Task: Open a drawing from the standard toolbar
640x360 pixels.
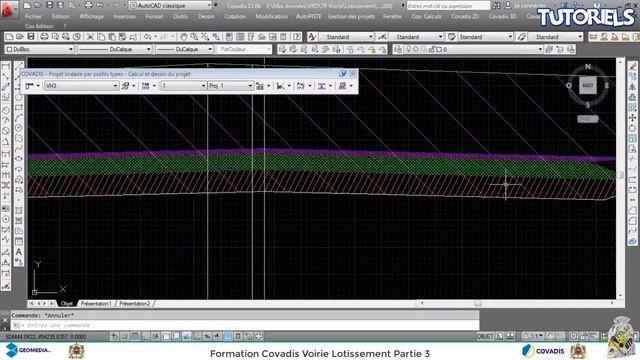Action: tap(20, 37)
